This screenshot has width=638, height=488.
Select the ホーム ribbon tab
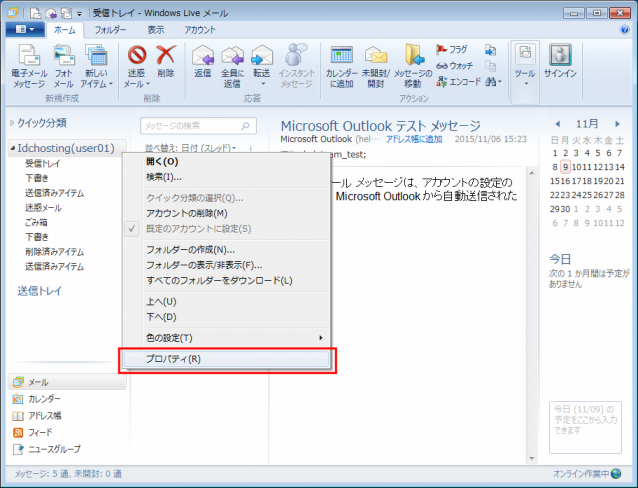(65, 31)
